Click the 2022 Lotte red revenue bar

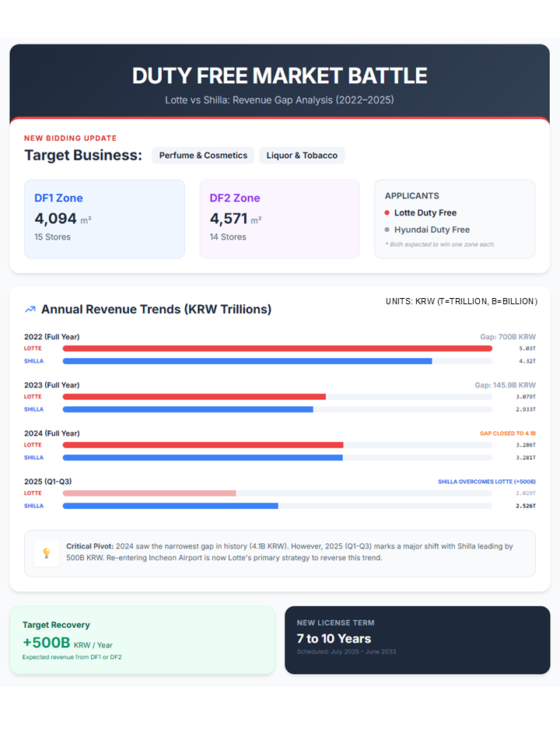(277, 349)
